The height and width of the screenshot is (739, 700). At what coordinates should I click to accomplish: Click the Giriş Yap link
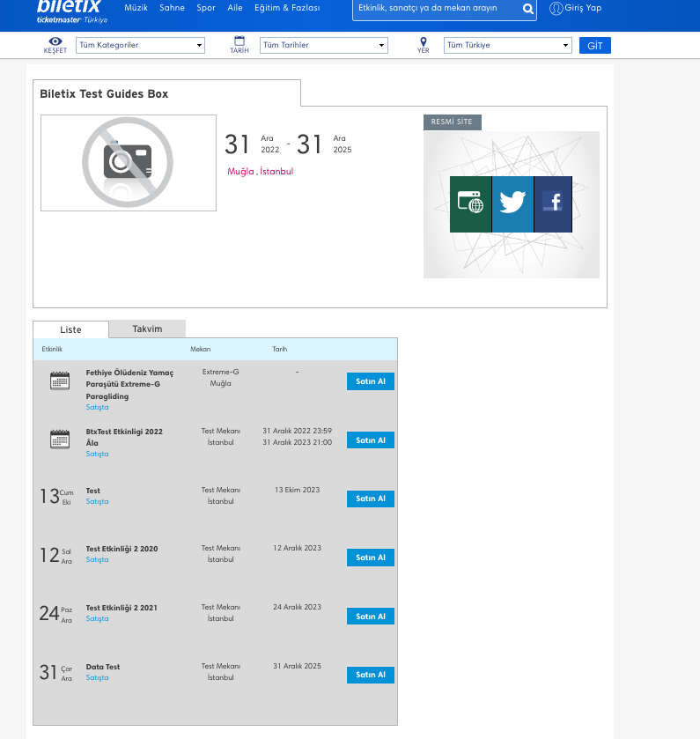583,8
